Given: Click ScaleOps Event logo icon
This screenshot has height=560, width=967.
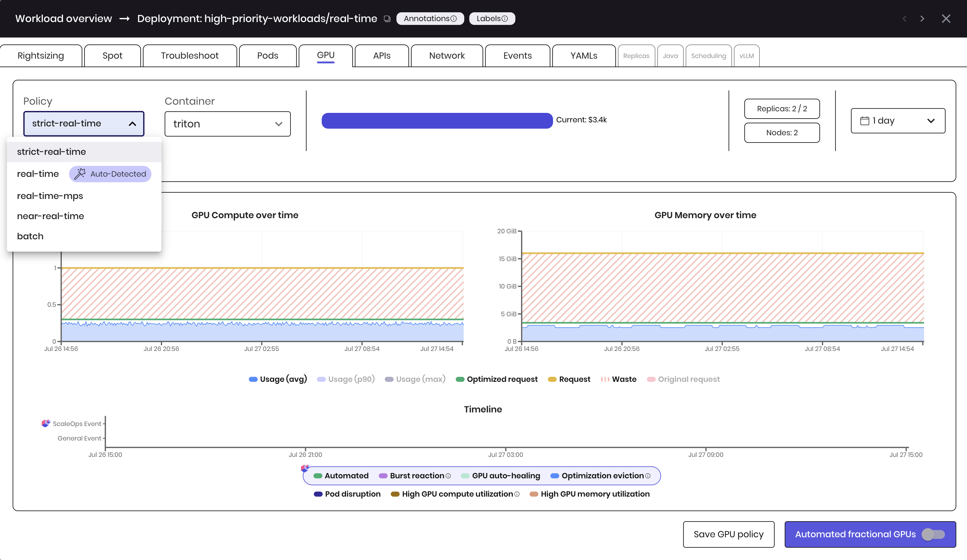Looking at the screenshot, I should [46, 423].
